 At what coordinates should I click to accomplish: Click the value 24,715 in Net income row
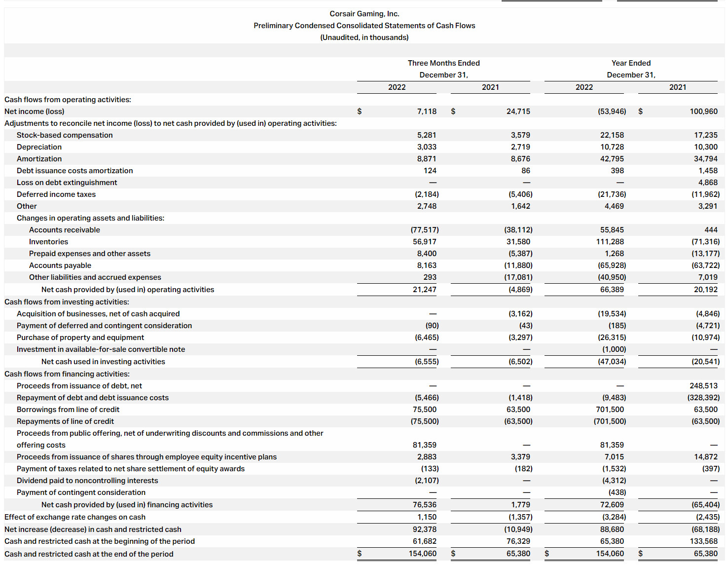pos(518,112)
